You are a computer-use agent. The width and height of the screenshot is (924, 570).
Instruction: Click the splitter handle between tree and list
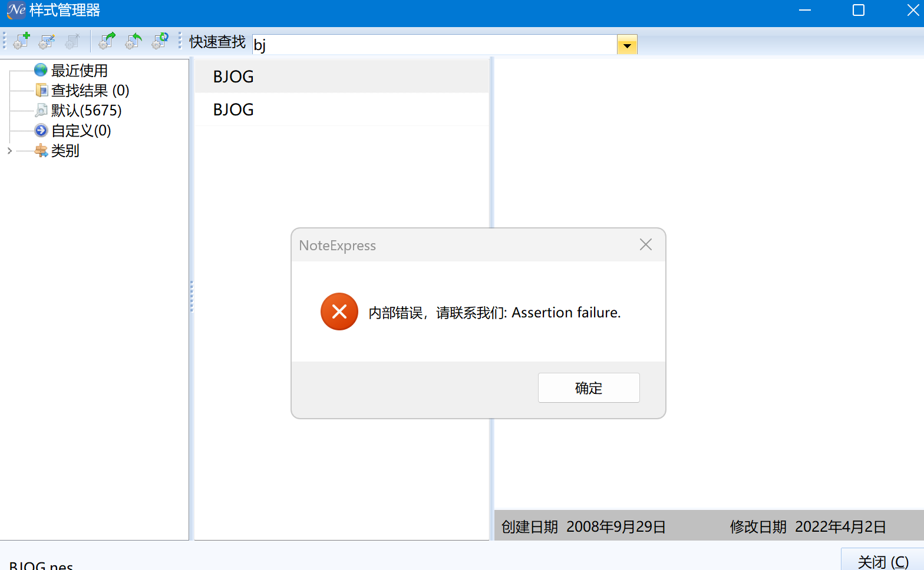192,297
